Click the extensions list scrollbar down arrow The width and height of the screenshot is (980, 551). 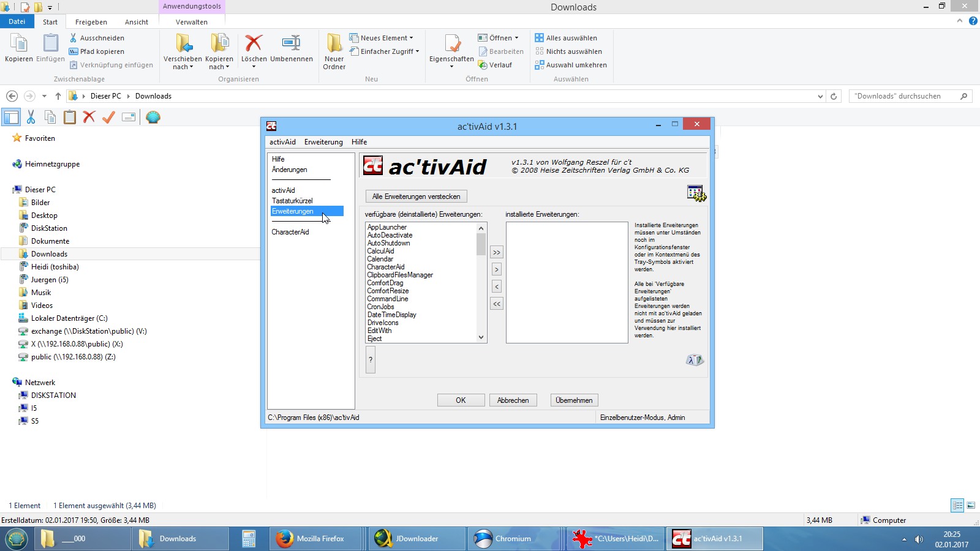click(x=481, y=337)
